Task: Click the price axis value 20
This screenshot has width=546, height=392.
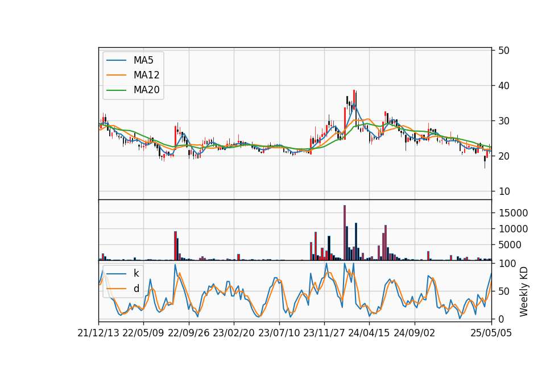Action: pyautogui.click(x=503, y=156)
